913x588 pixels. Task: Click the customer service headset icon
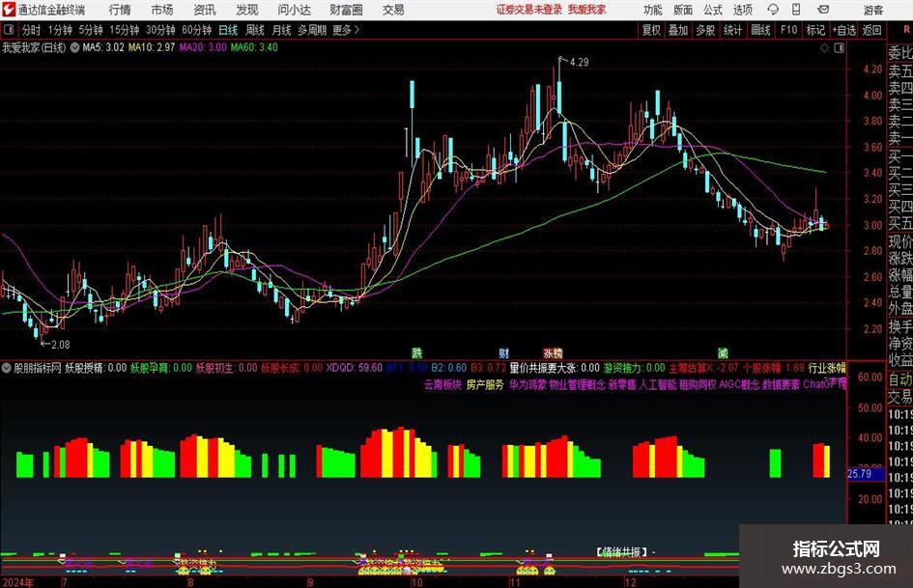[773, 10]
